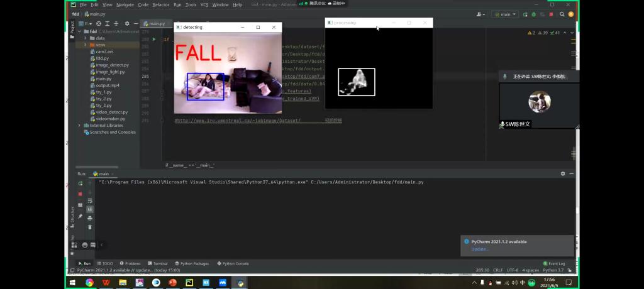Open Project panel settings gear
Screen dimensions: 644x289
click(127, 24)
